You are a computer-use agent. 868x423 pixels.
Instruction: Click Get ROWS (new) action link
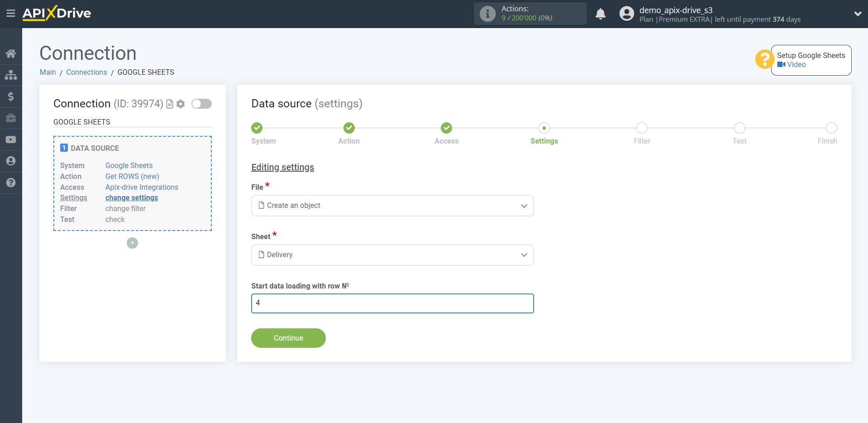tap(132, 176)
